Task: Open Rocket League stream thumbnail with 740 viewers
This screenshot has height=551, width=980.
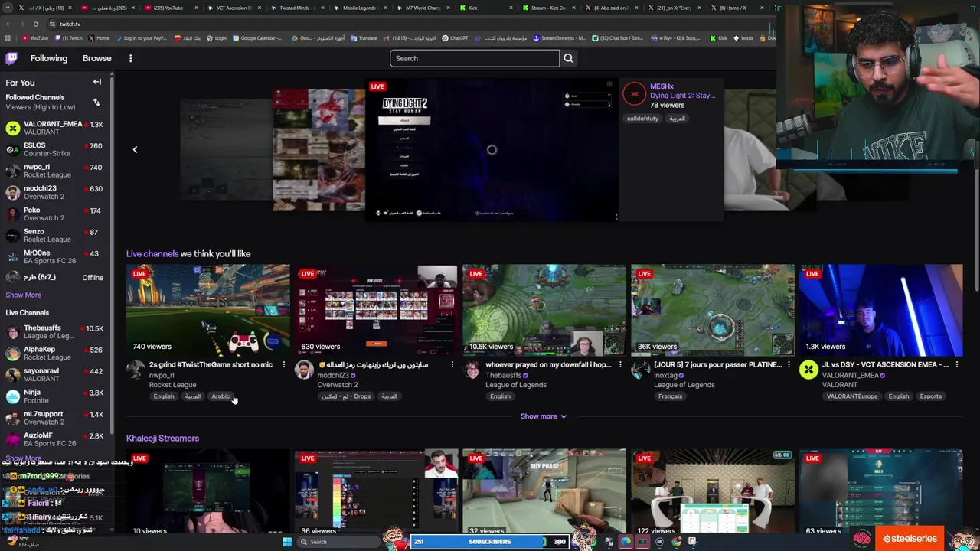Action: coord(208,310)
